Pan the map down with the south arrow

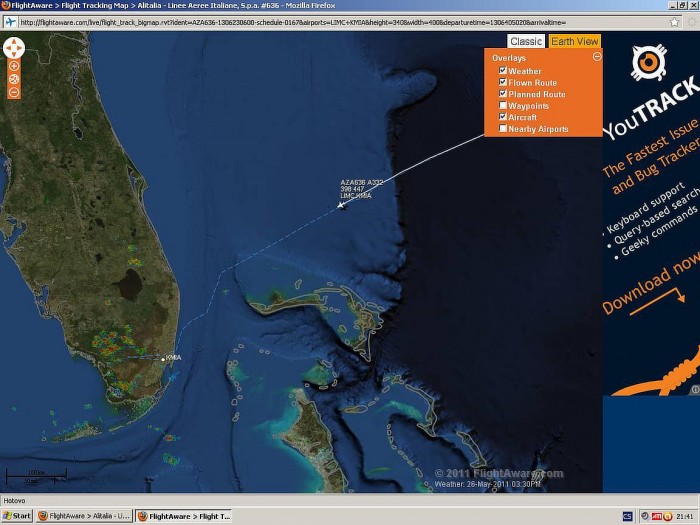click(14, 54)
